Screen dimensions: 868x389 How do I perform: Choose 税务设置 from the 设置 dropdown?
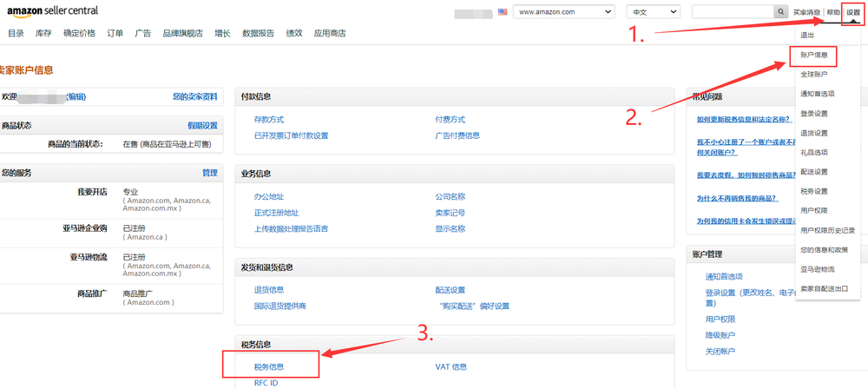pos(814,191)
